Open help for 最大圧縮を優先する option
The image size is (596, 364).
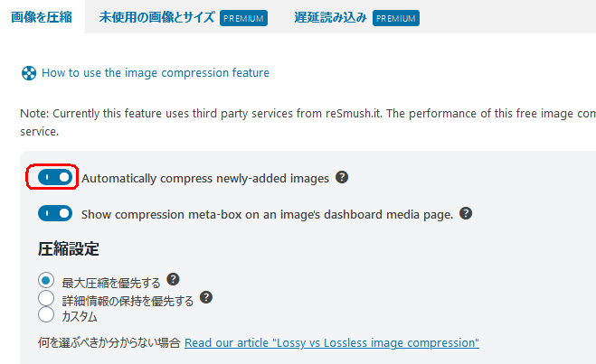[173, 279]
